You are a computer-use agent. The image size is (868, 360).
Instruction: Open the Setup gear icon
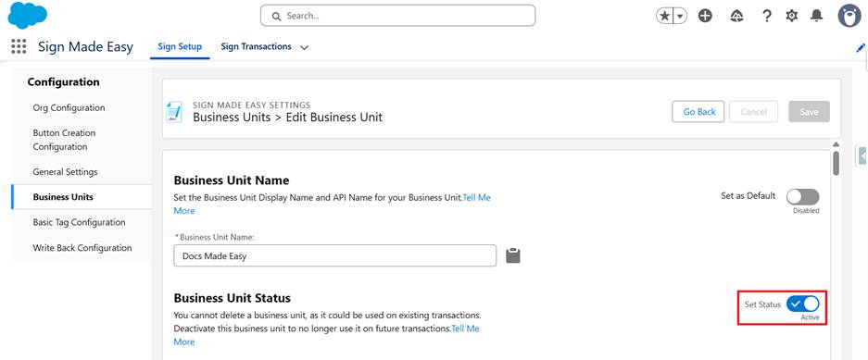click(x=792, y=16)
